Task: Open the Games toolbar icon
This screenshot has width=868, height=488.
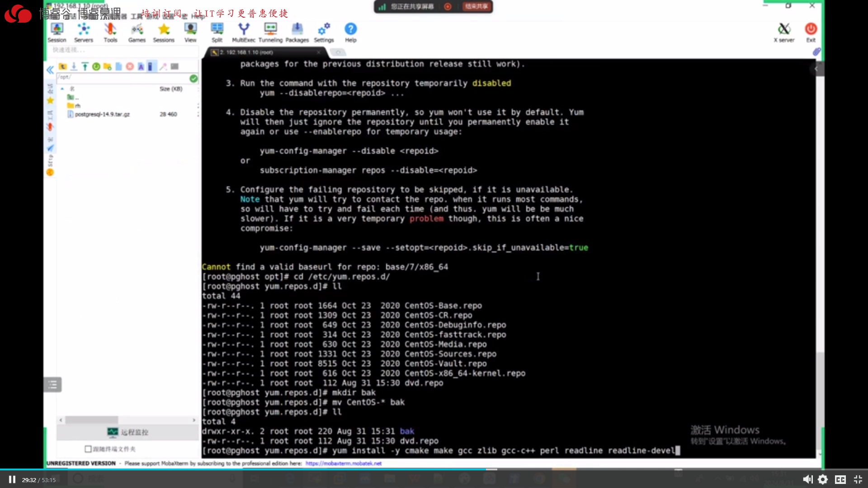Action: click(137, 33)
